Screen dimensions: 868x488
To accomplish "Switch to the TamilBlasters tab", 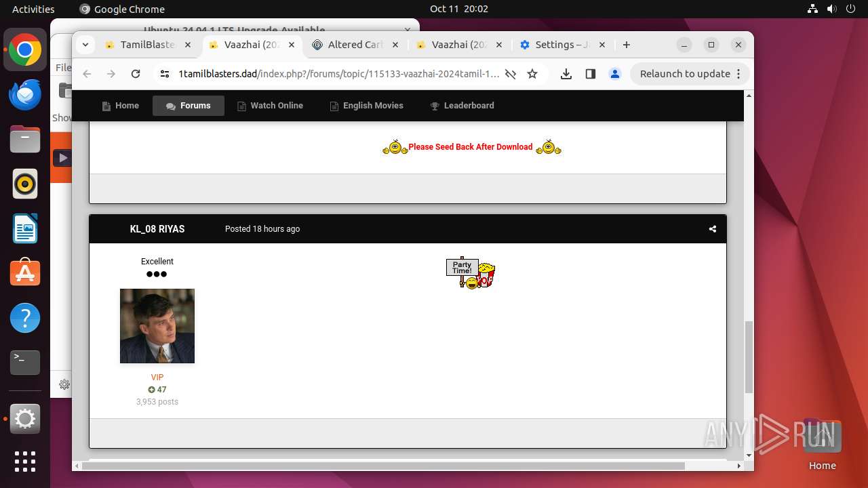I will coord(149,45).
